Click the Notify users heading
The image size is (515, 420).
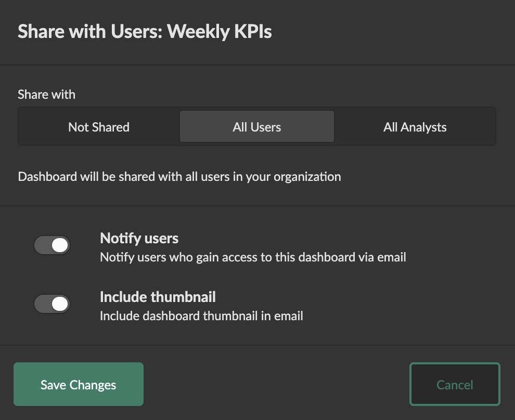(x=139, y=239)
